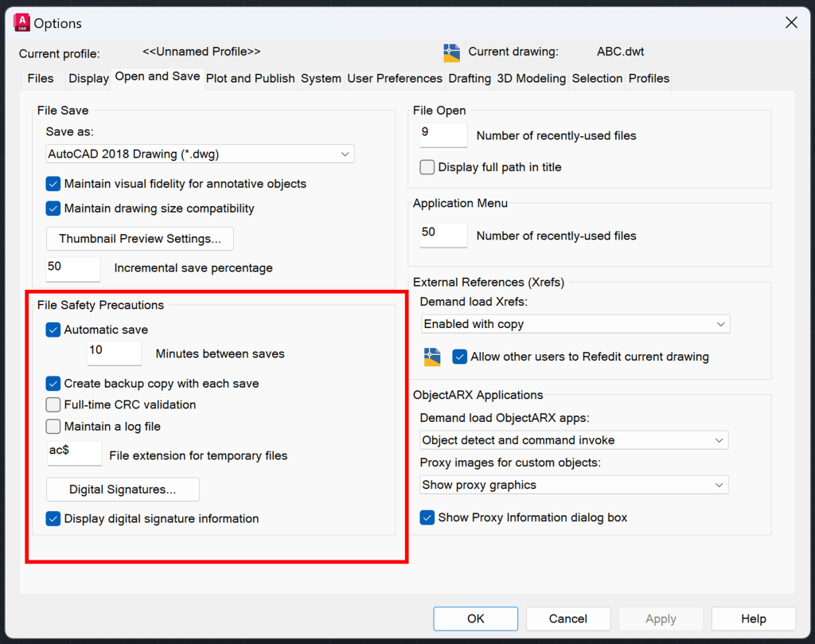Disable Show Proxy Information dialog box

point(427,517)
